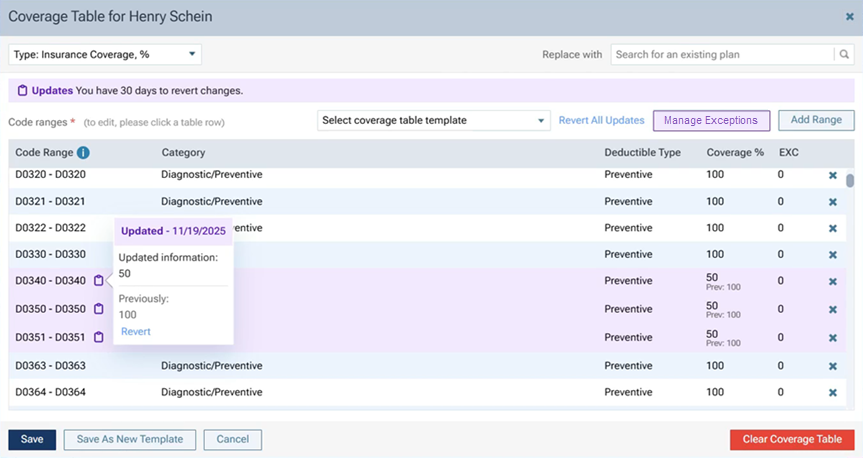This screenshot has width=863, height=458.
Task: Click update clipboard icon for D0340 row
Action: (x=99, y=281)
